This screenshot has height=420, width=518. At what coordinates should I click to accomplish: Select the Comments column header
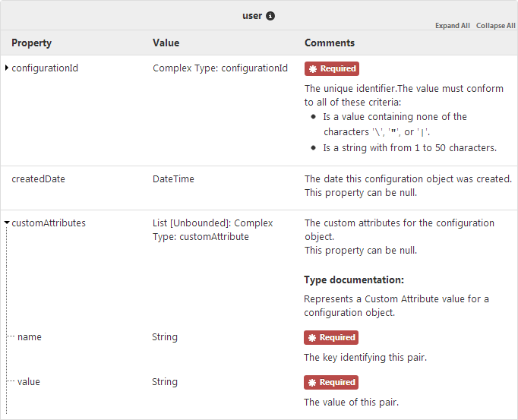[330, 43]
